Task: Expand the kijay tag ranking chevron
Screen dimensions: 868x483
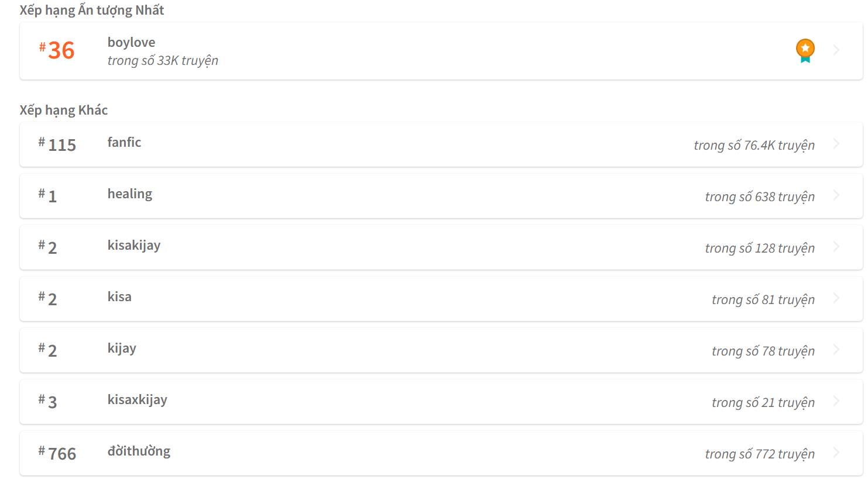Action: click(x=836, y=350)
